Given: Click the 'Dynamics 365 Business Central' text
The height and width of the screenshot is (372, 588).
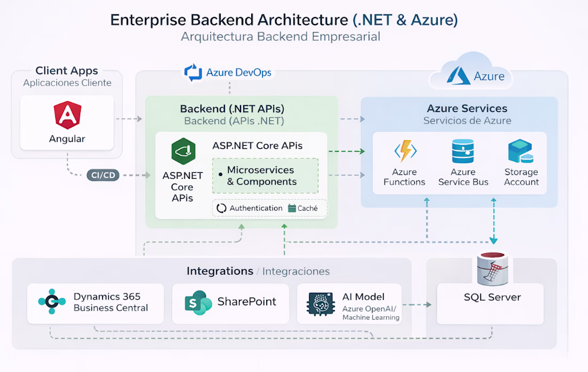Looking at the screenshot, I should [x=111, y=302].
